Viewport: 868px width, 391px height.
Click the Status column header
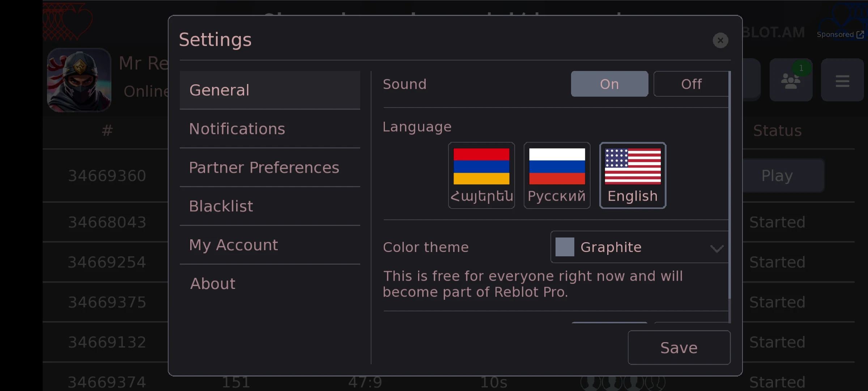777,131
